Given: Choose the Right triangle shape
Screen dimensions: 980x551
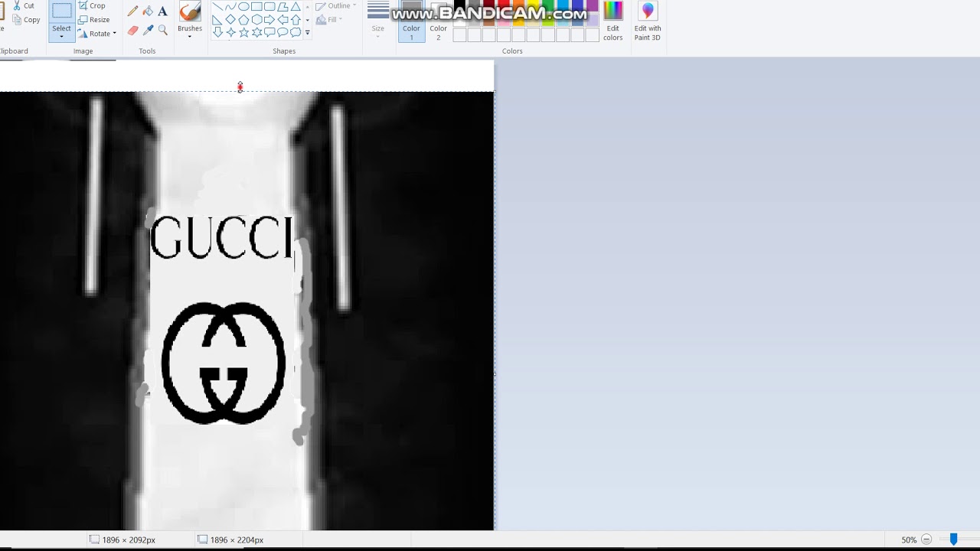Looking at the screenshot, I should [217, 20].
